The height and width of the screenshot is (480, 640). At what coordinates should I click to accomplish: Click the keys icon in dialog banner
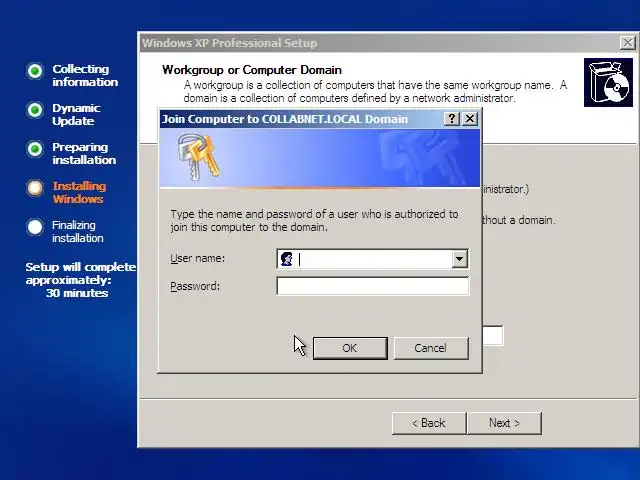tap(199, 157)
